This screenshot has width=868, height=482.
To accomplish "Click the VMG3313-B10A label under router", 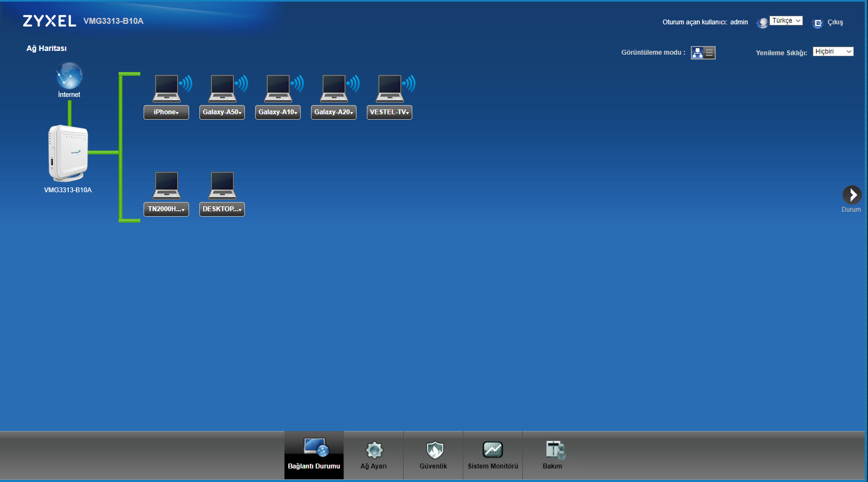I will (68, 190).
